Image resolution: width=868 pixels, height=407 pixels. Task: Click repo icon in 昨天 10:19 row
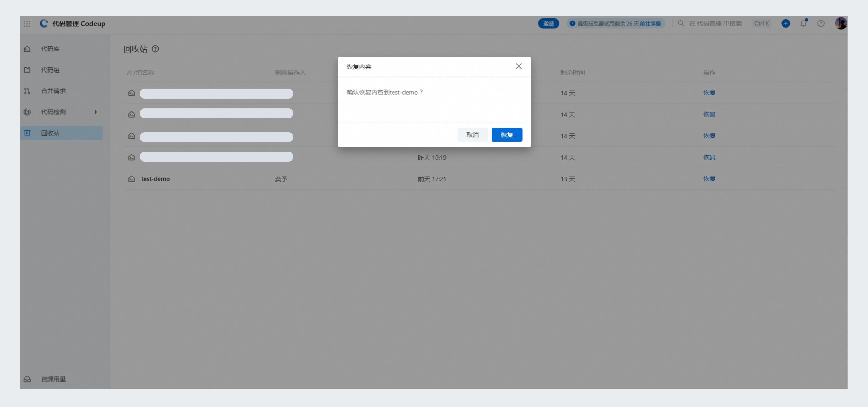(x=131, y=157)
